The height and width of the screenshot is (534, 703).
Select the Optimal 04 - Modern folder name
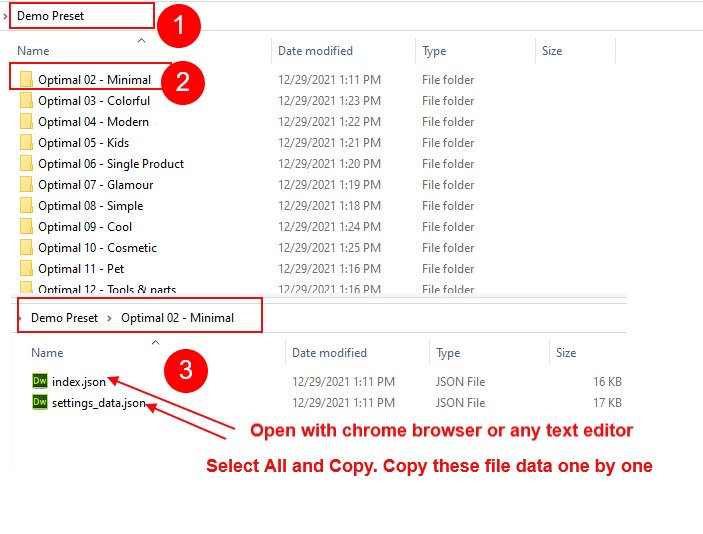click(93, 122)
